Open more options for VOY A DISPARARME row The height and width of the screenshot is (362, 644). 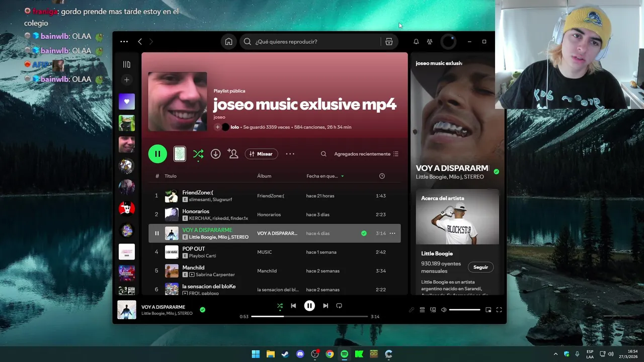392,233
